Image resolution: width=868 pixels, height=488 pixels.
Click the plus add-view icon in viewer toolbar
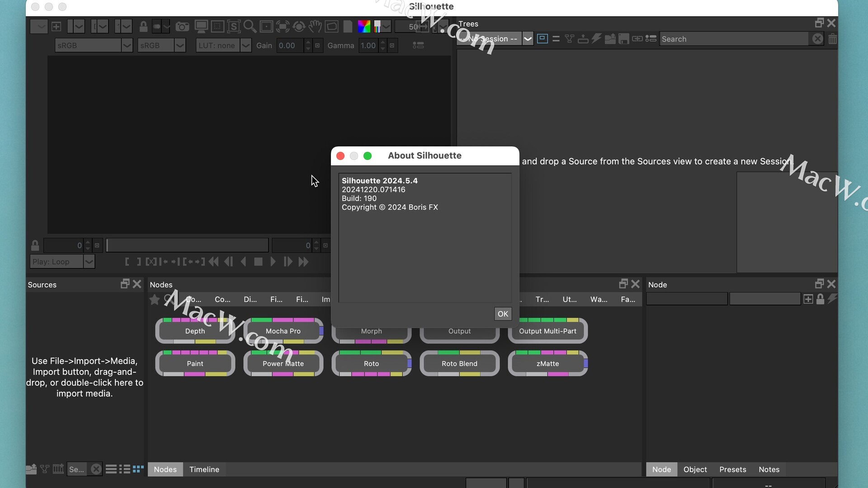coord(56,27)
